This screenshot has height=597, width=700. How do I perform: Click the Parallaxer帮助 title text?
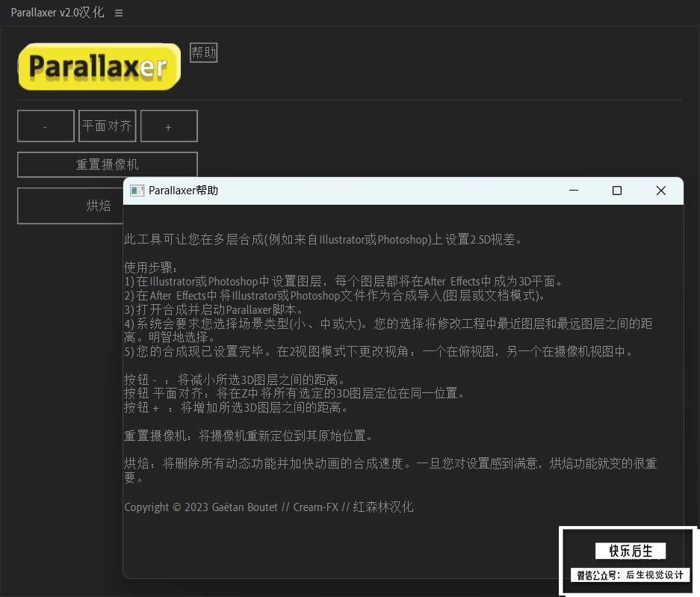(x=184, y=191)
